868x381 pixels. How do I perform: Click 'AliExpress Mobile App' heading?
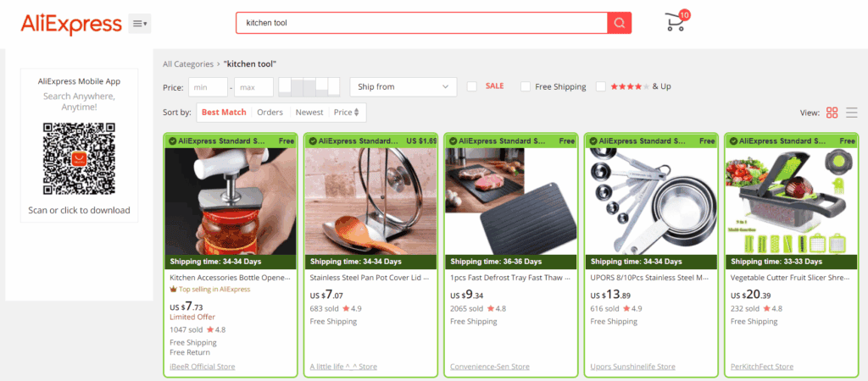(x=79, y=81)
